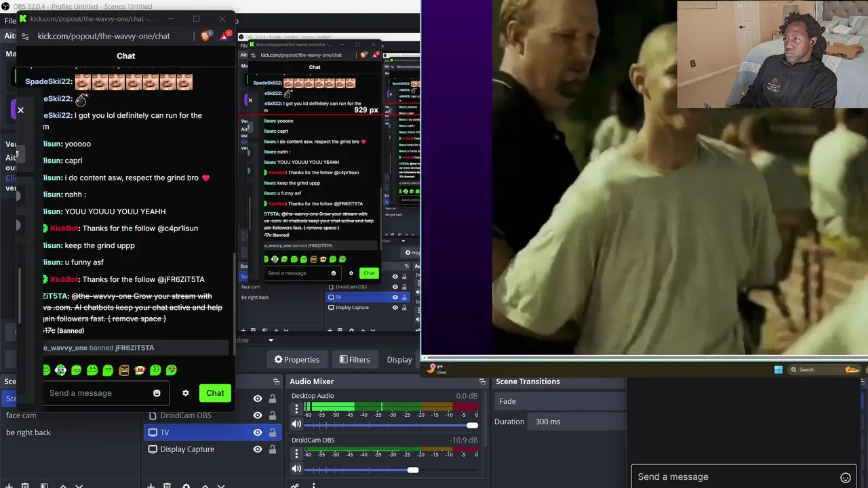Toggle visibility of DroidCam OBS source
This screenshot has width=868, height=488.
258,415
